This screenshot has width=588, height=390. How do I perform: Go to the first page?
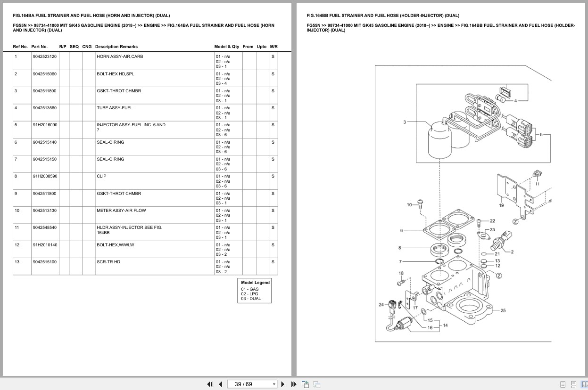coord(210,384)
